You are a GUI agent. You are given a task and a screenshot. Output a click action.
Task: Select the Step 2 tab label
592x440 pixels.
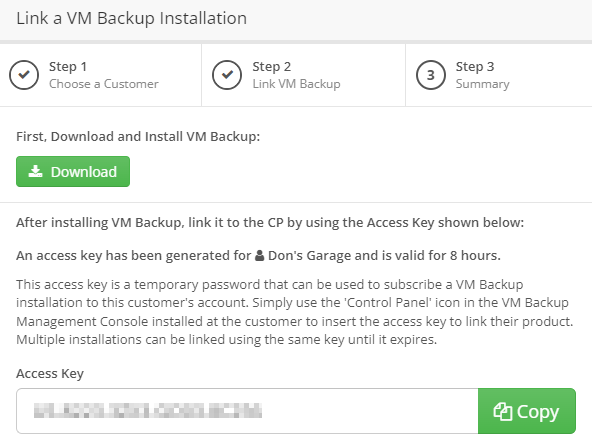[x=271, y=66]
